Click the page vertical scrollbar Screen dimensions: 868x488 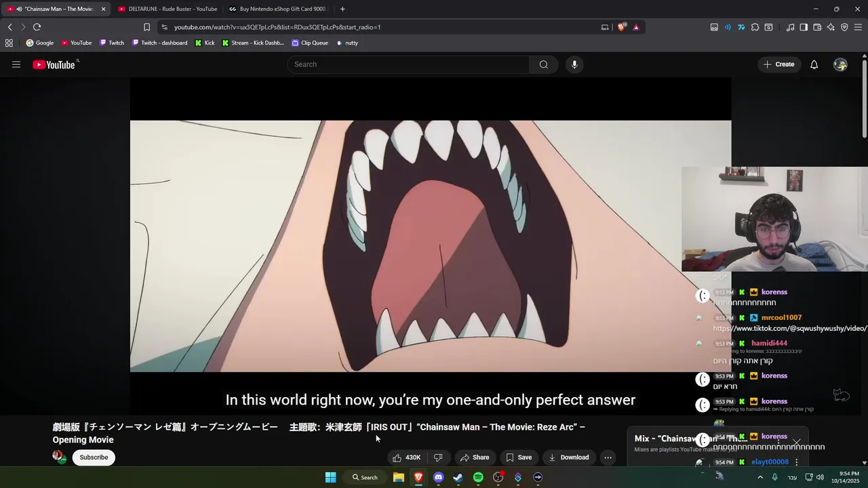point(865,98)
